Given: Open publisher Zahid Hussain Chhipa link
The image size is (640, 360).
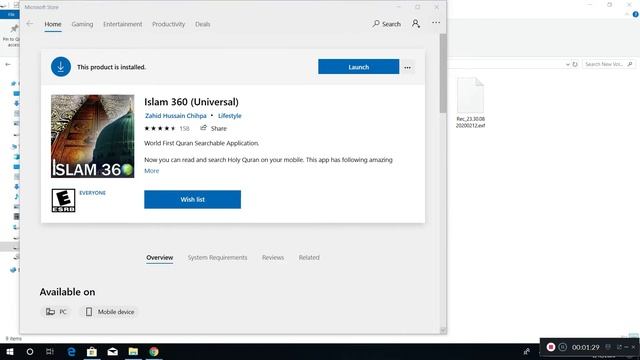Looking at the screenshot, I should [176, 116].
